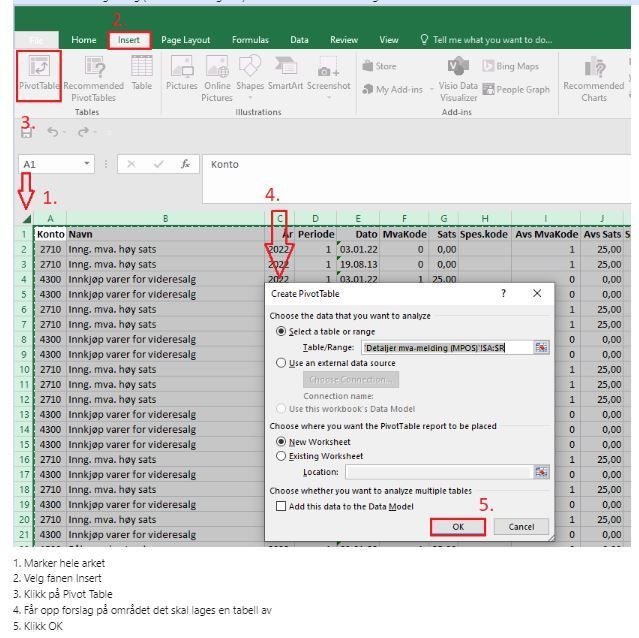
Task: Select the 'Use an external data source' option
Action: 281,363
